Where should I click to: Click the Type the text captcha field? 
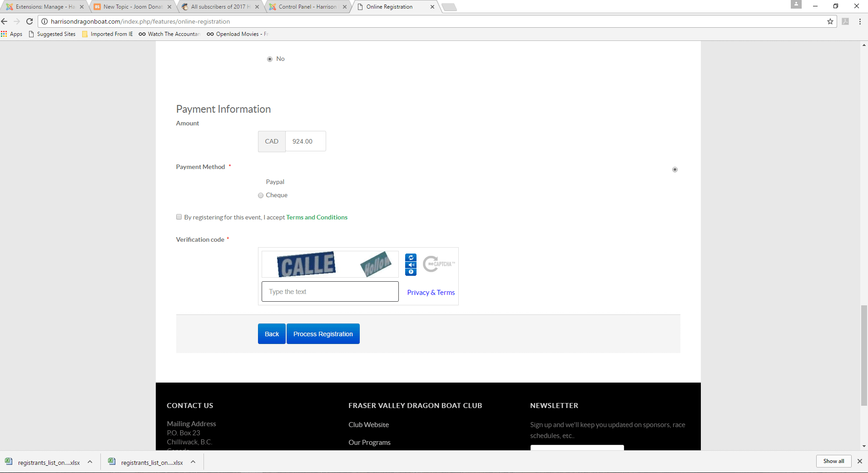pyautogui.click(x=330, y=292)
